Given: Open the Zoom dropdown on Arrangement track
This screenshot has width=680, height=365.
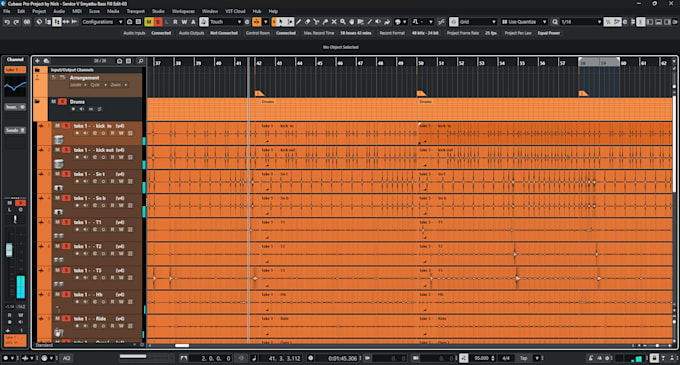Looking at the screenshot, I should pyautogui.click(x=118, y=85).
